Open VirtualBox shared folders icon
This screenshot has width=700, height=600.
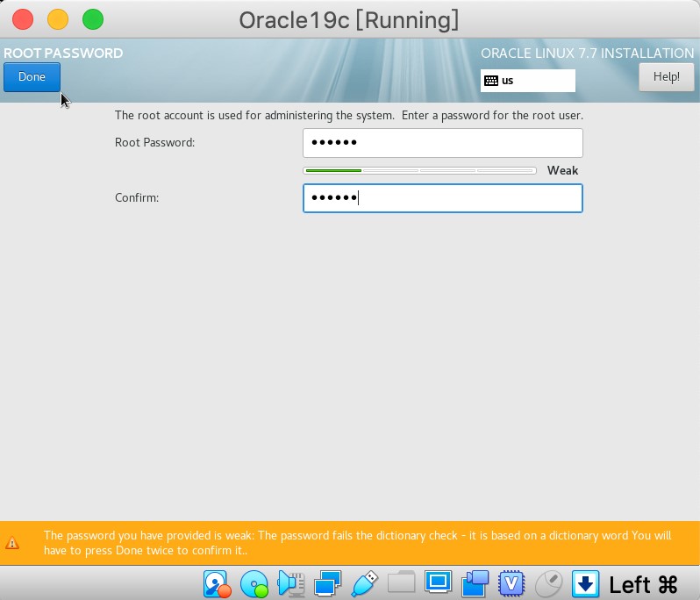401,582
